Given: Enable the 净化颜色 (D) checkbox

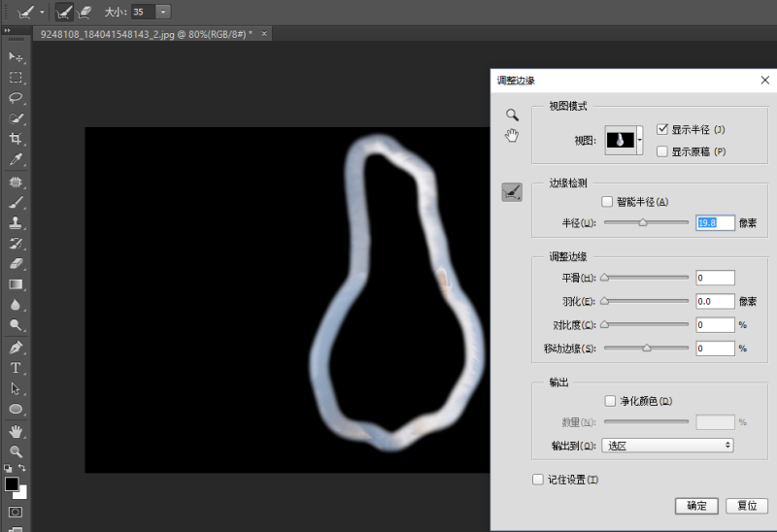Looking at the screenshot, I should 610,401.
